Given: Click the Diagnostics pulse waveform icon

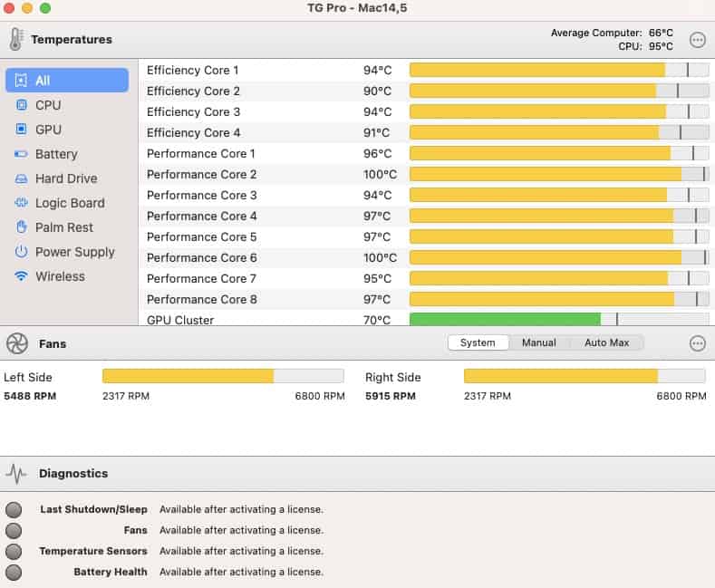Looking at the screenshot, I should pyautogui.click(x=17, y=474).
